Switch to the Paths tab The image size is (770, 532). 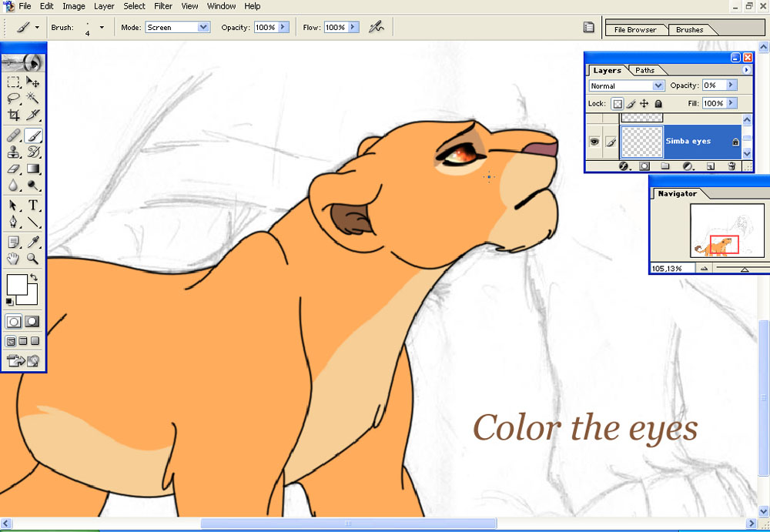644,70
